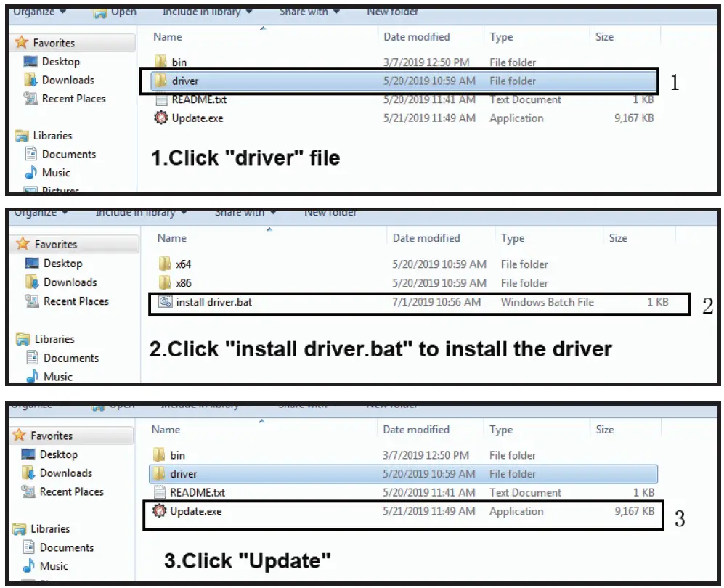Click Recent Places label in step 3 sidebar
Image resolution: width=724 pixels, height=588 pixels.
click(x=72, y=491)
